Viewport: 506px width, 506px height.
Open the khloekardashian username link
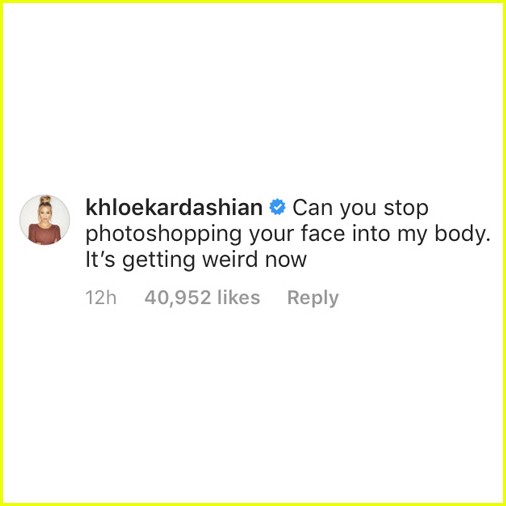pyautogui.click(x=174, y=207)
